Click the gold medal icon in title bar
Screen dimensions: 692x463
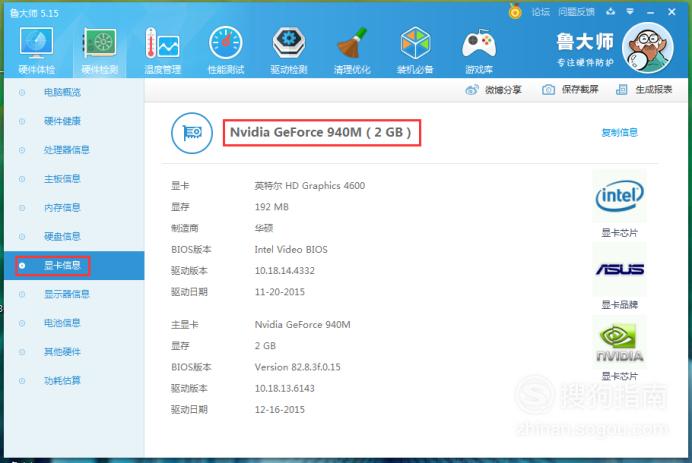click(x=515, y=11)
